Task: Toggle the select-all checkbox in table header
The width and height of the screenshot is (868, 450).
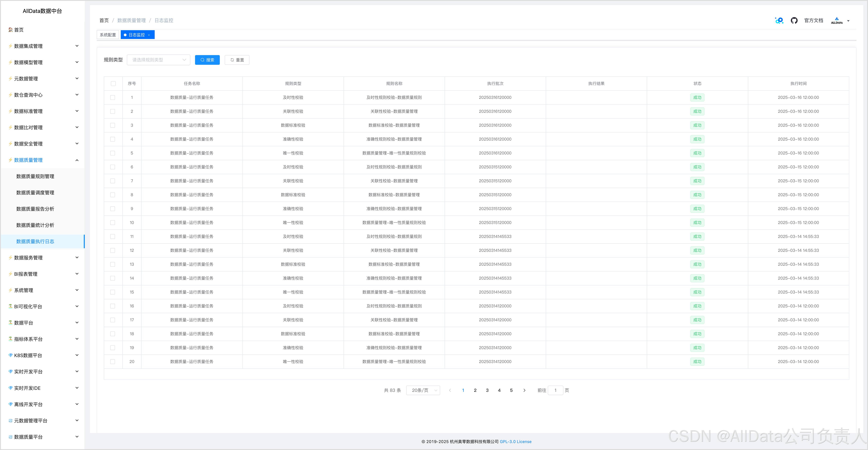Action: pyautogui.click(x=113, y=84)
